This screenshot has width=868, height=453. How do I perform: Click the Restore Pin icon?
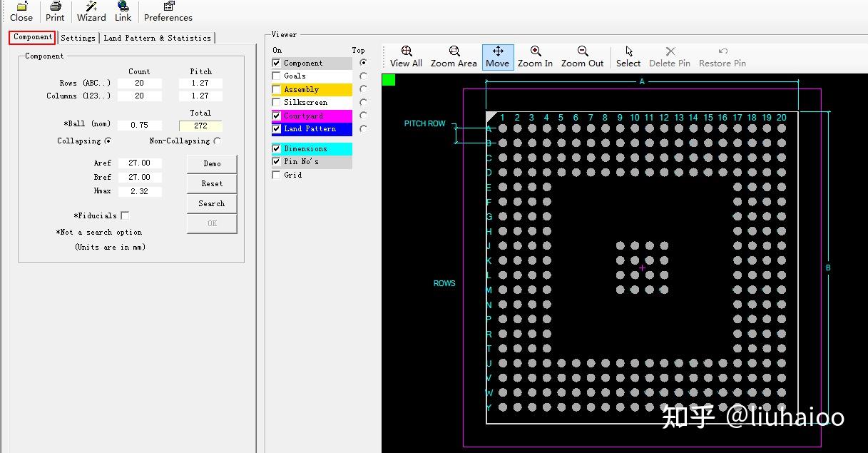click(x=722, y=56)
